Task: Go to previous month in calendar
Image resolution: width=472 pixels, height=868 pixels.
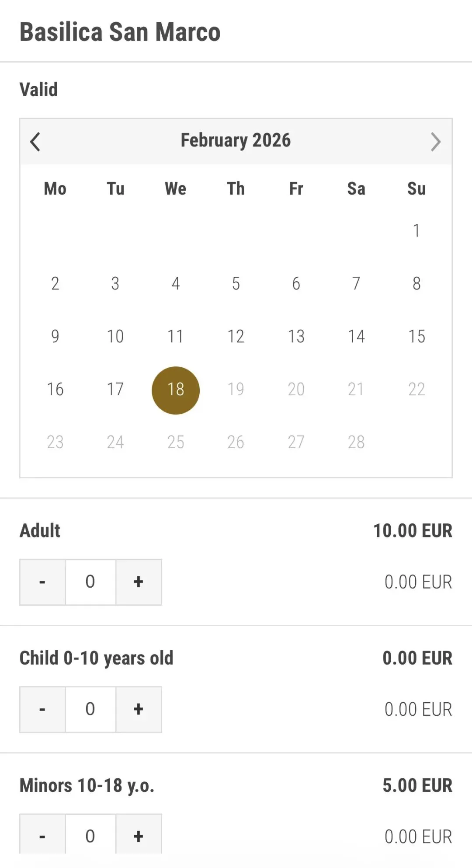Action: (35, 142)
